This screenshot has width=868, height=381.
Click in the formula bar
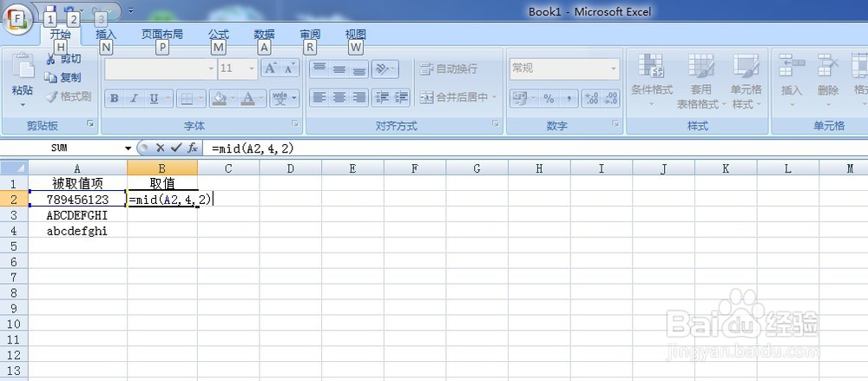click(534, 148)
